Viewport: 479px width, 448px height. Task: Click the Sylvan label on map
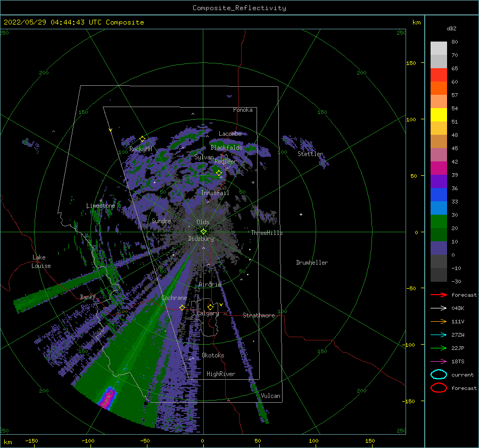[204, 157]
